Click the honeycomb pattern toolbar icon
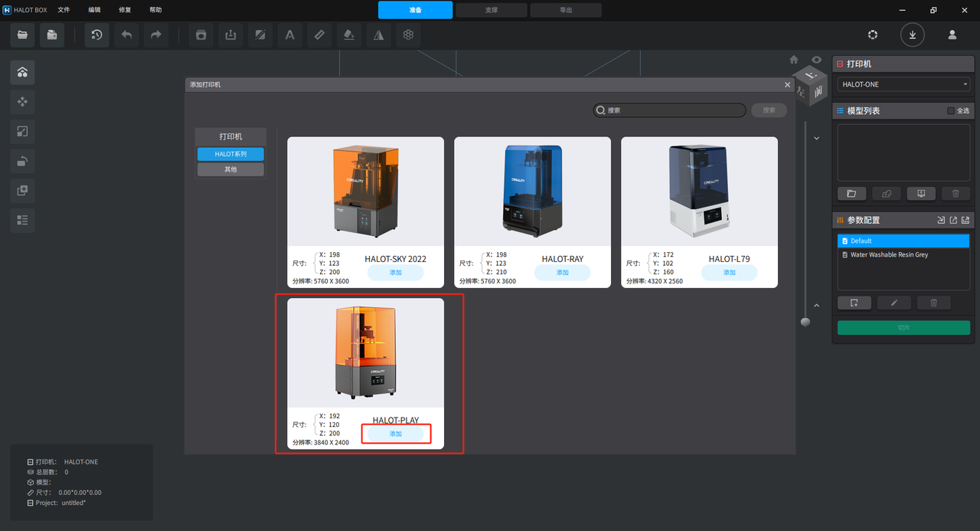The height and width of the screenshot is (531, 980). pyautogui.click(x=408, y=34)
